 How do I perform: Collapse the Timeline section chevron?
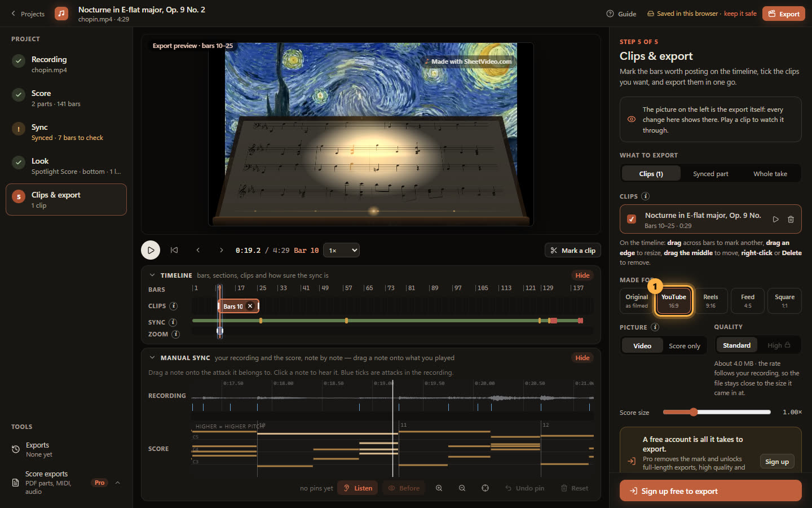(x=152, y=275)
